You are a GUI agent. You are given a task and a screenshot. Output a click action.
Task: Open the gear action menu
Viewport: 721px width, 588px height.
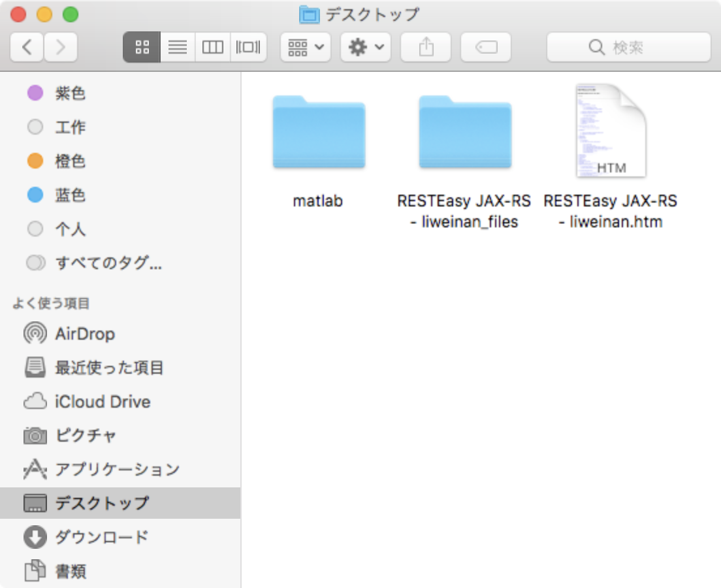(366, 47)
